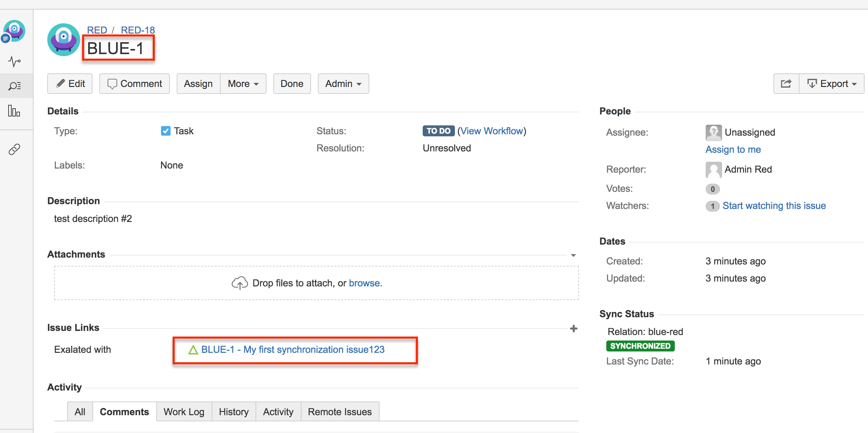Switch to the Remote Issues tab
The width and height of the screenshot is (868, 433).
click(x=339, y=412)
